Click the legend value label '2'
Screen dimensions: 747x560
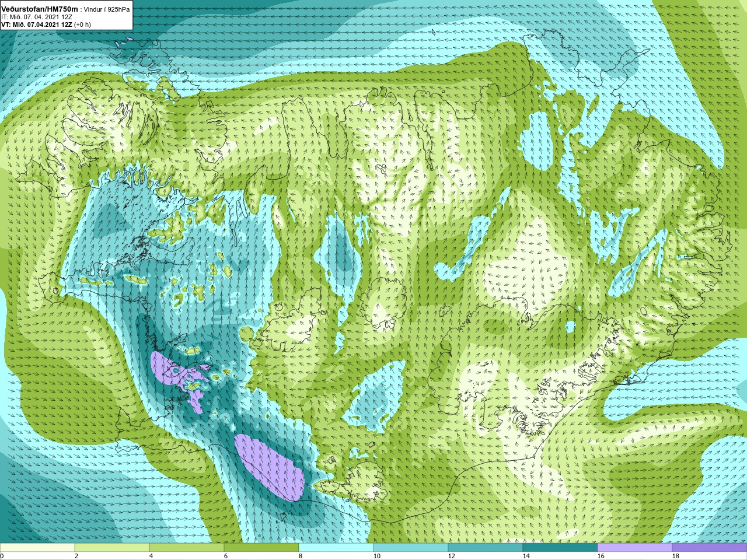point(76,556)
